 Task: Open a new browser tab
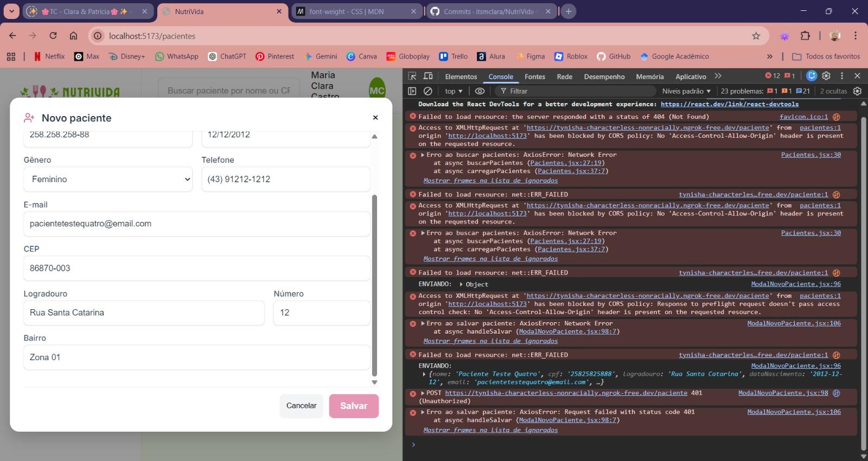[x=568, y=11]
